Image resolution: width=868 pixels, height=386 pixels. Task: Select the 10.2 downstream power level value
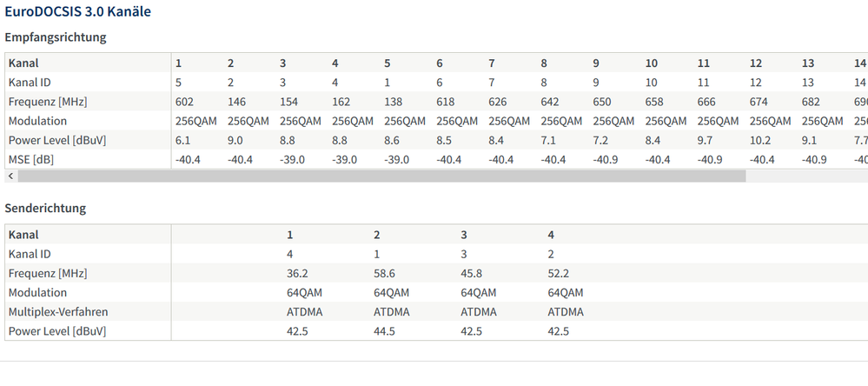tap(759, 140)
